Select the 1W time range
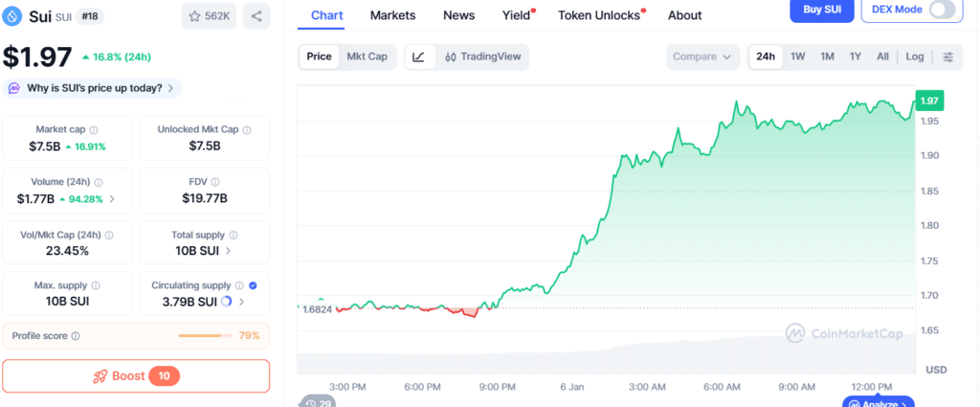 coord(797,57)
